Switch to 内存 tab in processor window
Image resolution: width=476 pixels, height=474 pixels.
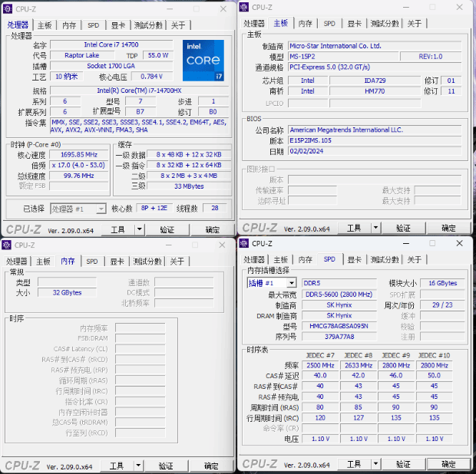point(69,25)
